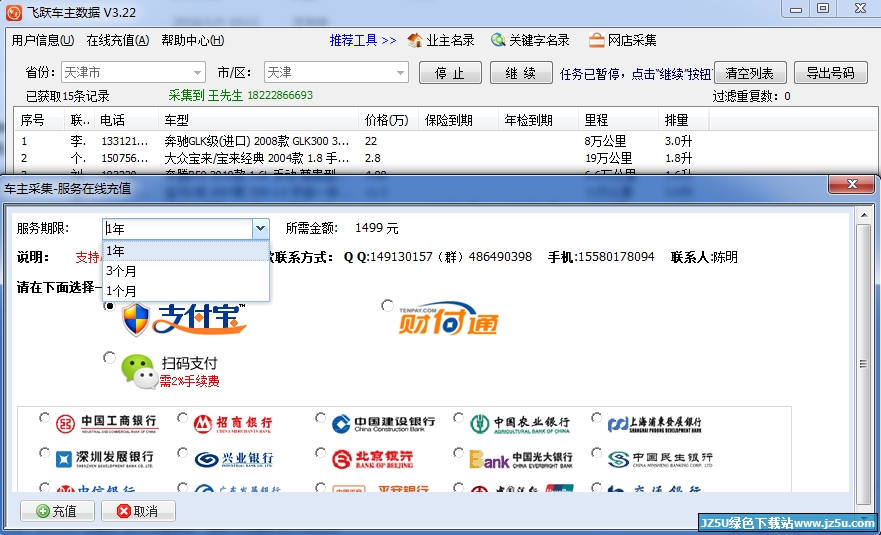Click the 上海浦东发展银行 logo

coord(655,424)
